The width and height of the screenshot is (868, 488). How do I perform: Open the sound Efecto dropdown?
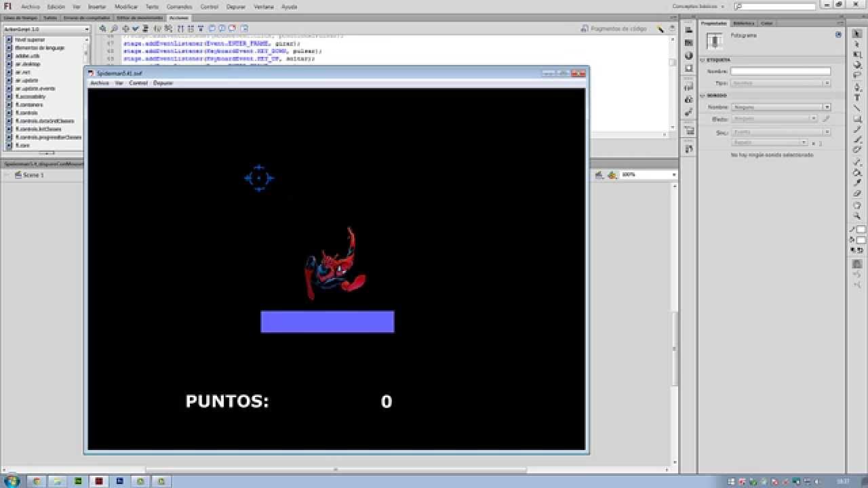[x=774, y=119]
